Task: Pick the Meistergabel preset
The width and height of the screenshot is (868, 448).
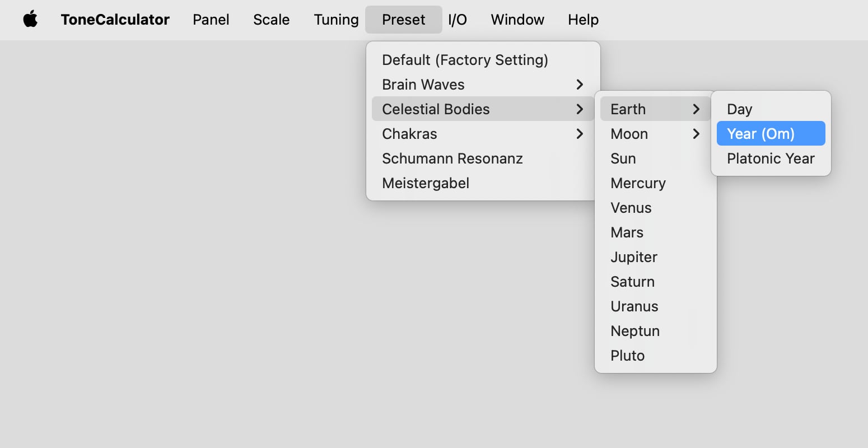Action: click(x=426, y=183)
